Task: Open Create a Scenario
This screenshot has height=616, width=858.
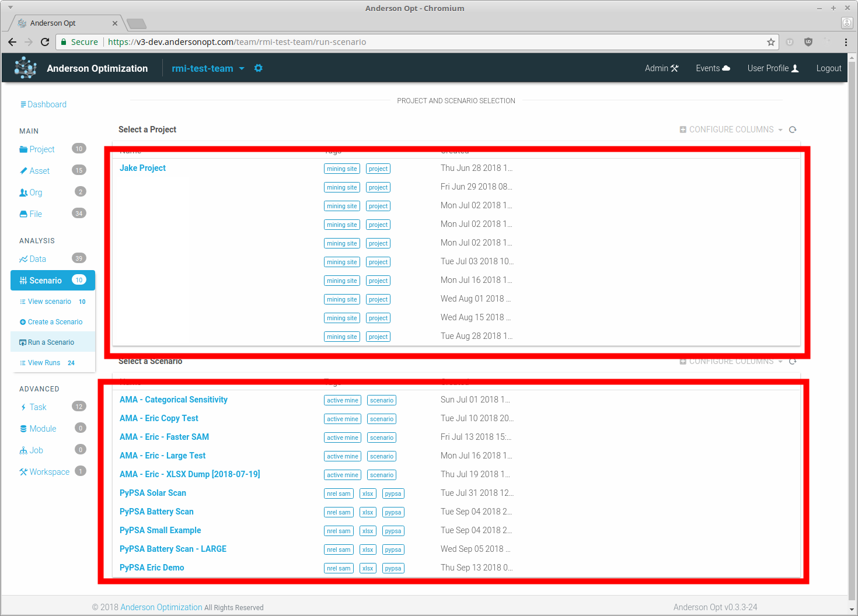Action: click(x=53, y=322)
